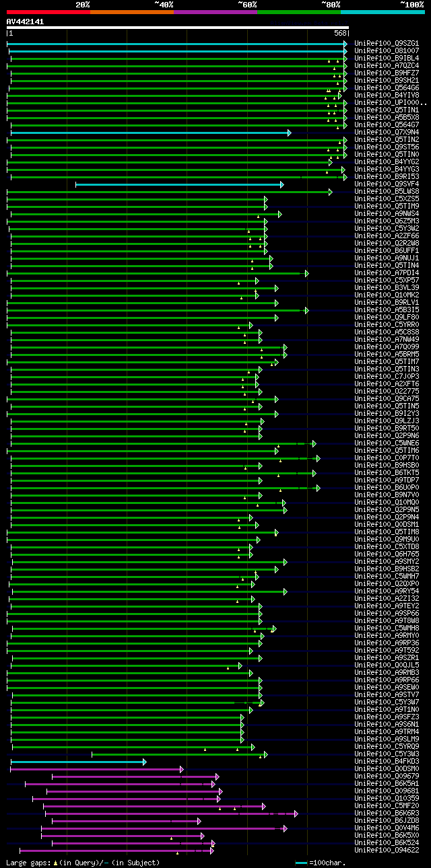This screenshot has height=868, width=431.
Task: Select hit label UniRef100_Q9SVF4
Action: 387,184
